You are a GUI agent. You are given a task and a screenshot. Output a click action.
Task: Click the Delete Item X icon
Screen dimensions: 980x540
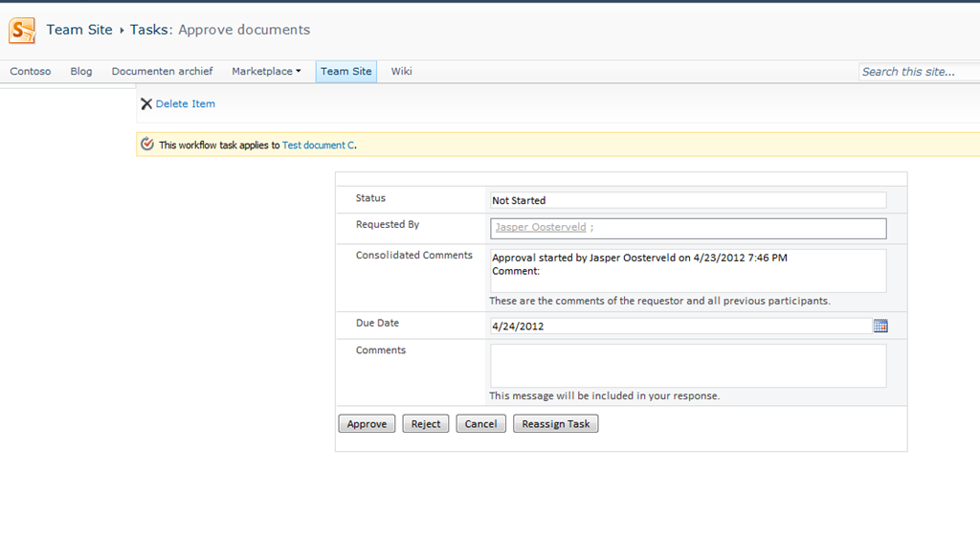click(x=146, y=103)
